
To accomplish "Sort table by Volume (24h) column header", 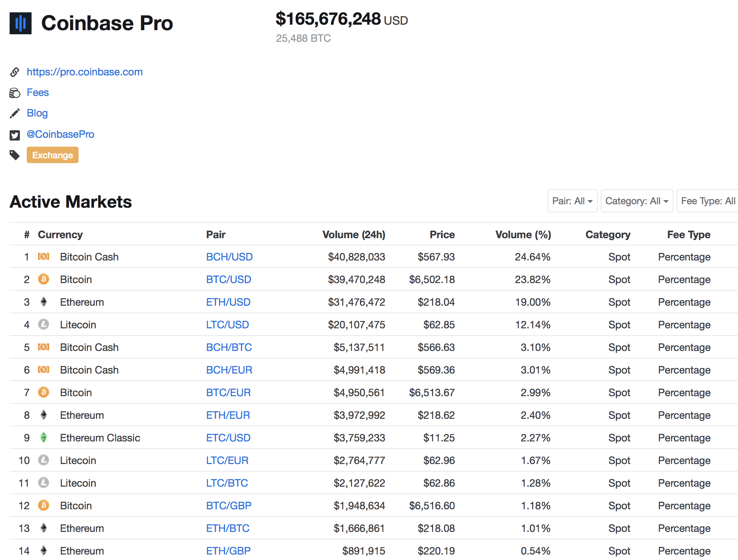I will pos(354,234).
